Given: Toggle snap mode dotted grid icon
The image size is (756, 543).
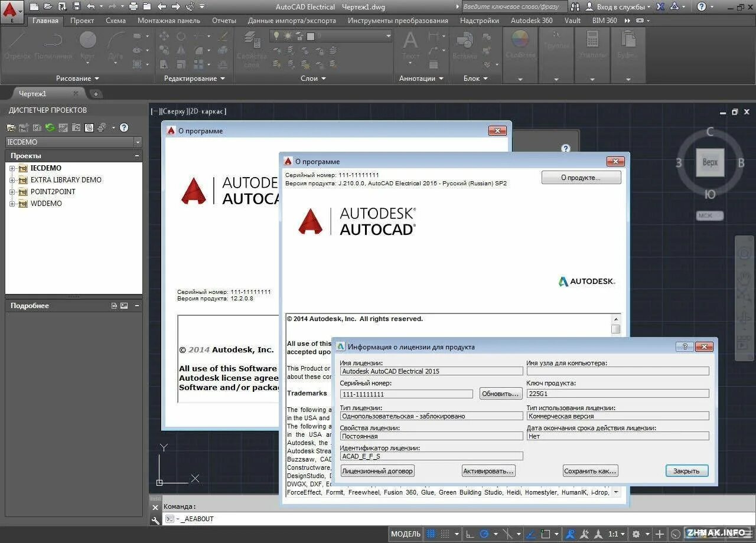Looking at the screenshot, I should [446, 534].
